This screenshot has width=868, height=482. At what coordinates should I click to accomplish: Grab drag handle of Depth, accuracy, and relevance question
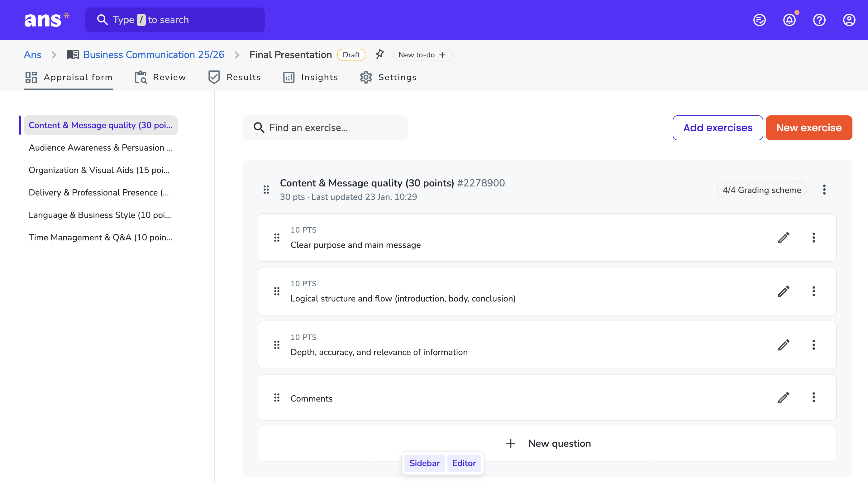tap(277, 345)
